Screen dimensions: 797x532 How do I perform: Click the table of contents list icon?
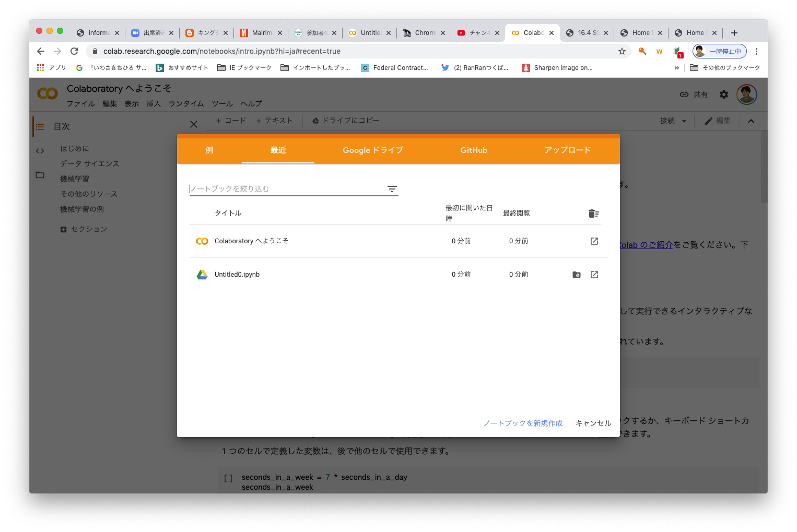click(40, 126)
